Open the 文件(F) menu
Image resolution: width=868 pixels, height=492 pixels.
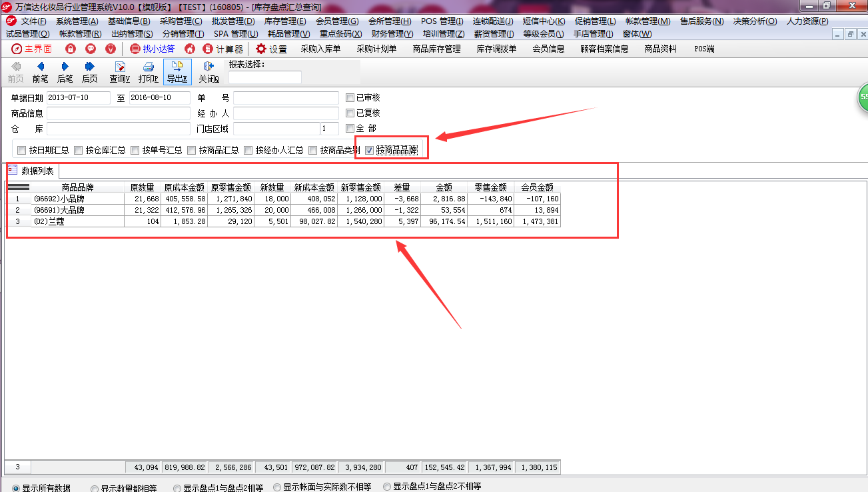tap(33, 21)
